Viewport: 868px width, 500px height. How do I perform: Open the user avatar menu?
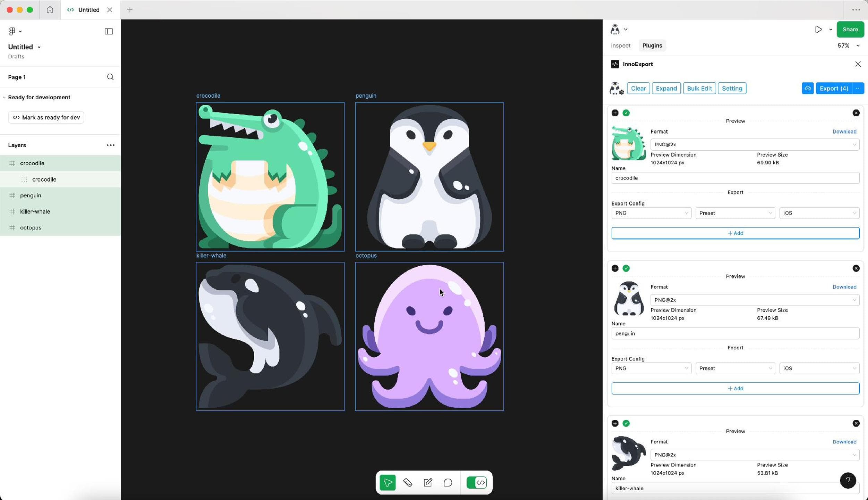[619, 30]
